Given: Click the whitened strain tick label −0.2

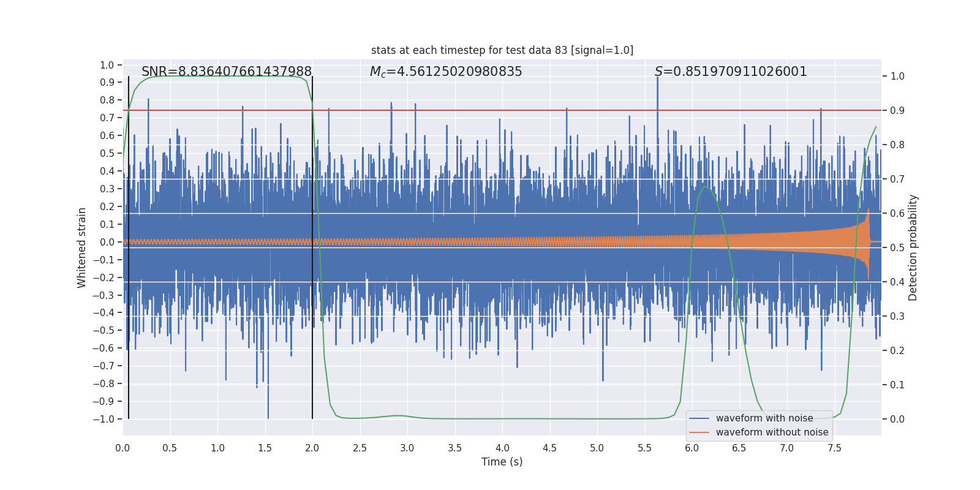Looking at the screenshot, I should click(104, 277).
